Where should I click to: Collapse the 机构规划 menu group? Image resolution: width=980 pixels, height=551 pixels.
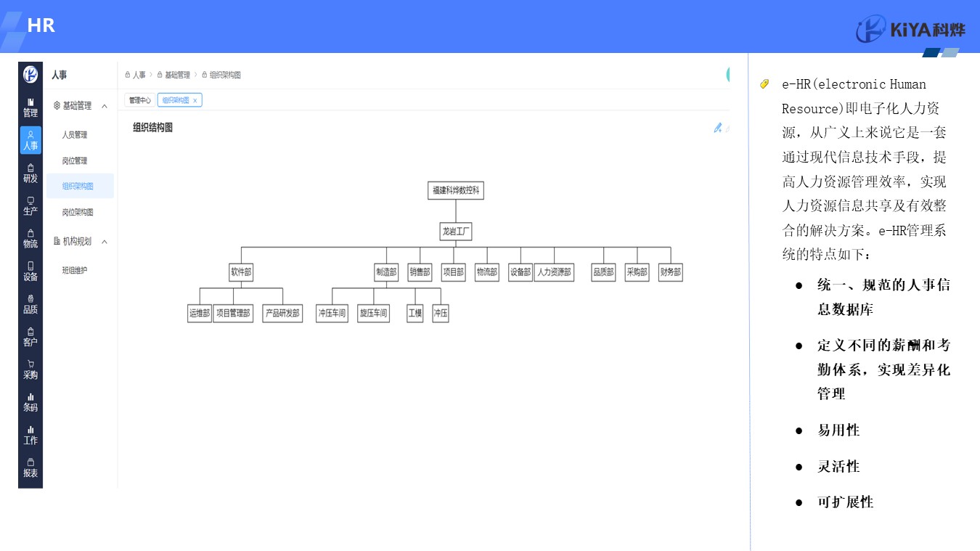(x=105, y=242)
